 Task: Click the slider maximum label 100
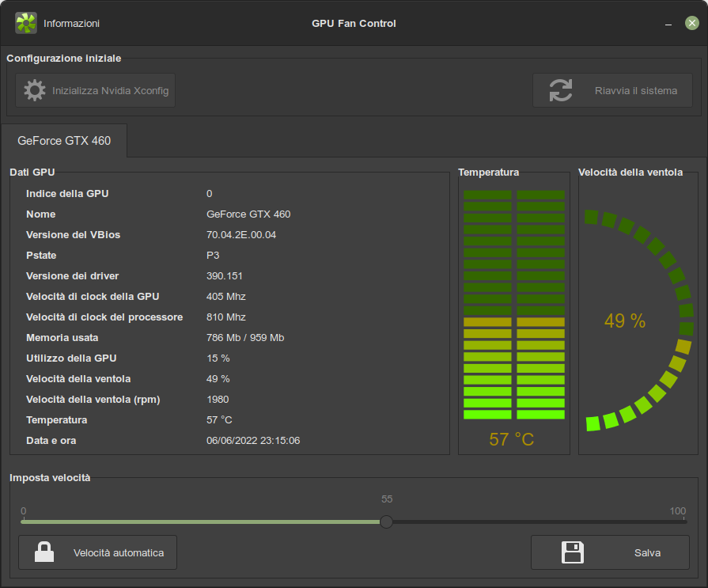(x=678, y=510)
